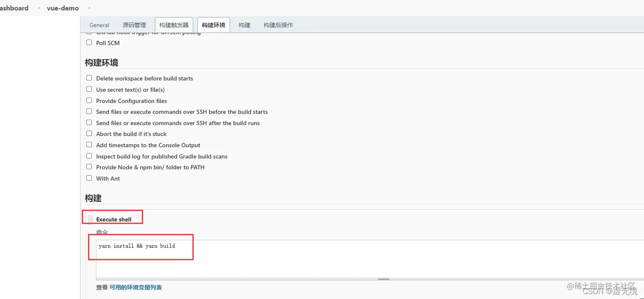Go to the 构建 tab
The image size is (644, 299).
pos(244,25)
